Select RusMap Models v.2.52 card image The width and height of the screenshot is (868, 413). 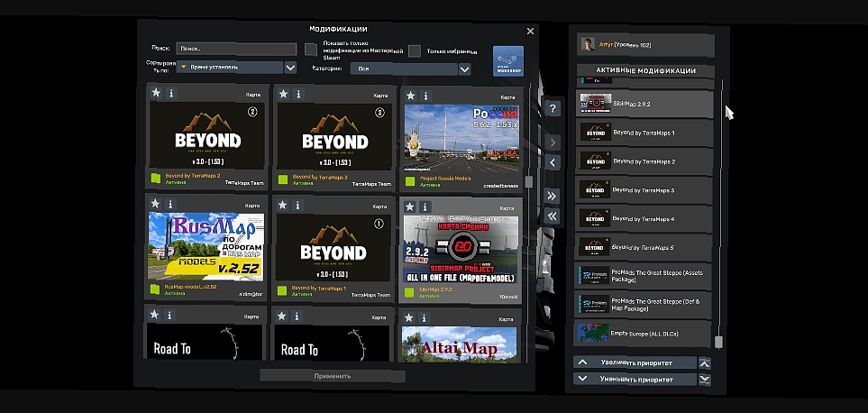(x=206, y=247)
